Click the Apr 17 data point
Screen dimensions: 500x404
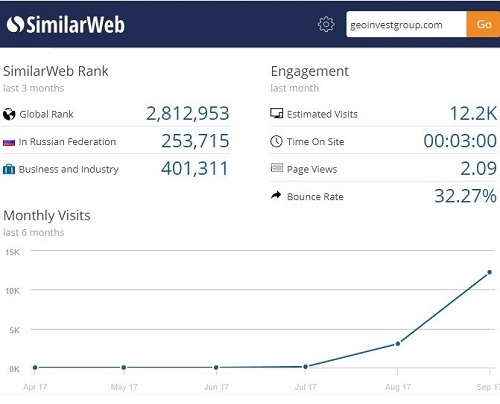[35, 367]
